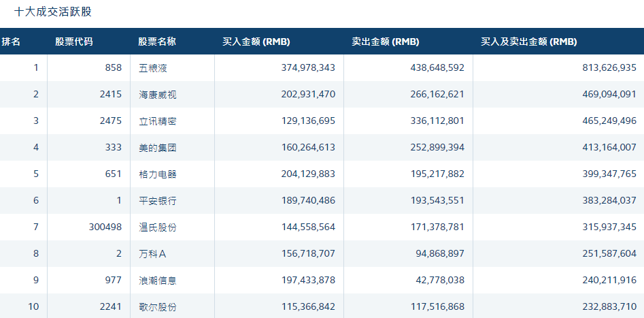Viewport: 644px width, 318px height.
Task: Click the 股票代码 column header
Action: point(74,42)
